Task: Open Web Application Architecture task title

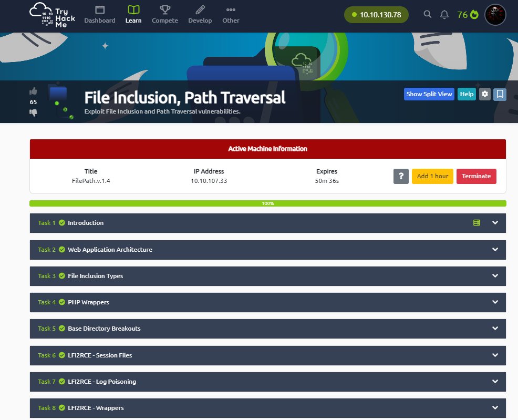Action: [110, 250]
